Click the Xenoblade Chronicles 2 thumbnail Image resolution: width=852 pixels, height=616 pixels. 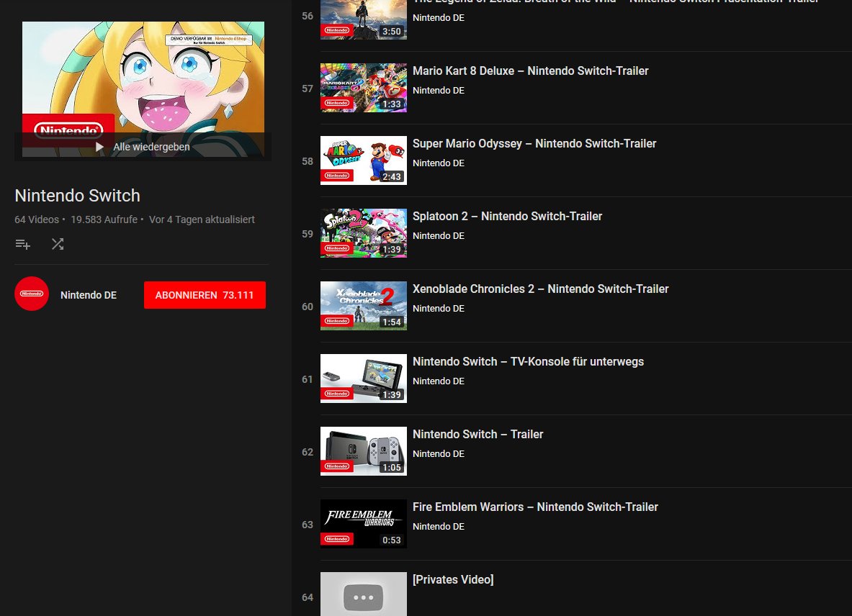click(x=364, y=306)
